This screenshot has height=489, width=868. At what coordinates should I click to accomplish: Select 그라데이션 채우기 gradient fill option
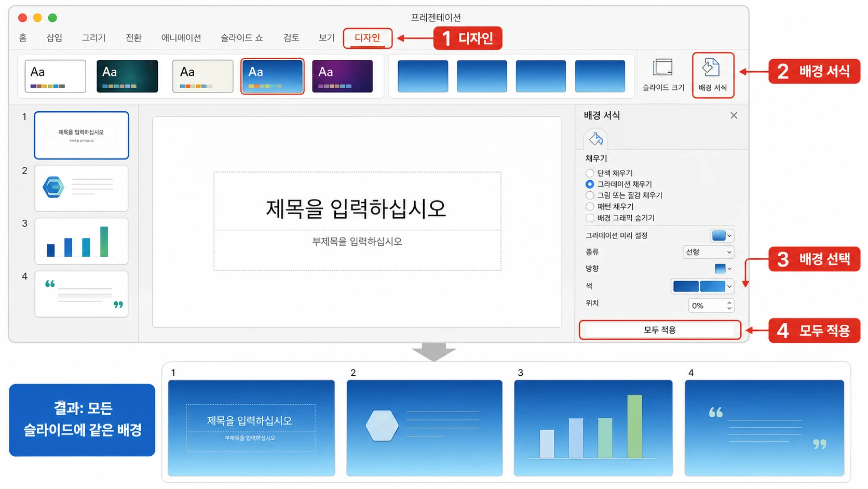[x=590, y=184]
